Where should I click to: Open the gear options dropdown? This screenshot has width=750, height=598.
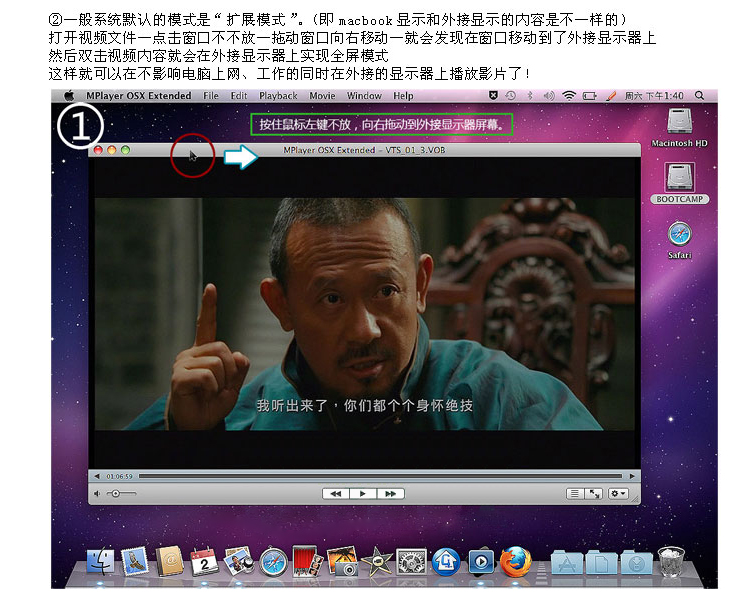click(618, 494)
